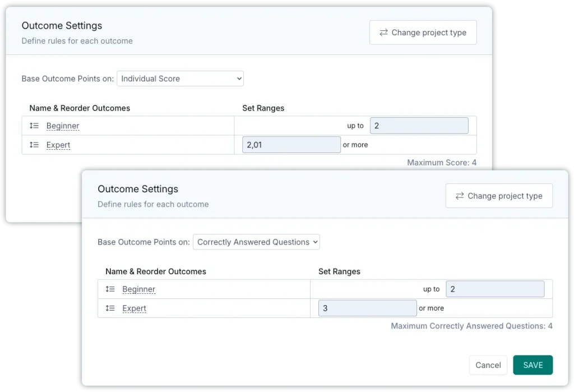Click the Cancel button
574x392 pixels.
[x=488, y=365]
